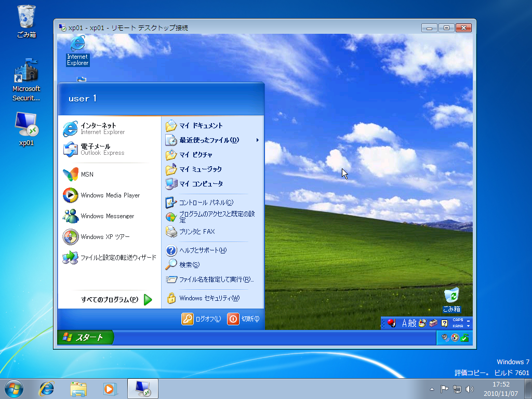Screen dimensions: 532x399
Task: Select the ごみ箱 icon on the Windows 7 desktop
Action: pyautogui.click(x=26, y=21)
